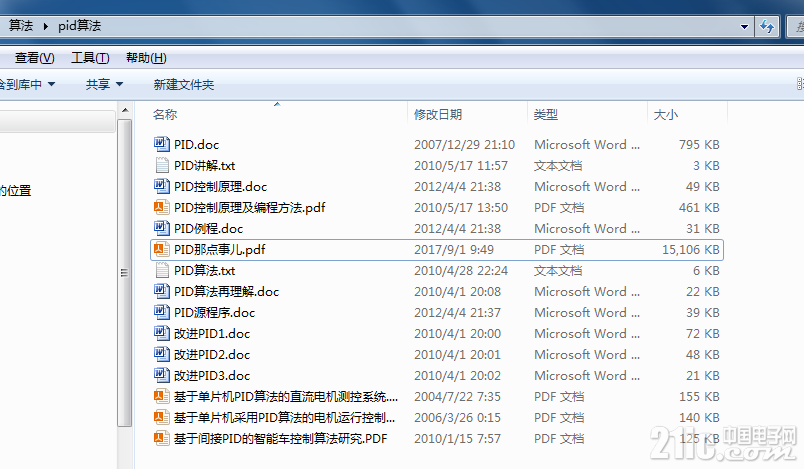Click the Word icon of PID.doc
The width and height of the screenshot is (804, 469).
tap(162, 144)
